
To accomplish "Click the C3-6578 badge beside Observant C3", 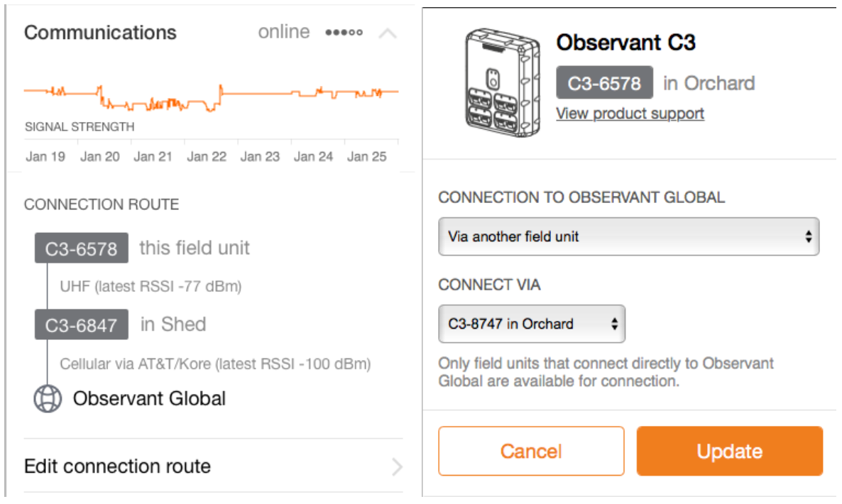I will click(x=604, y=83).
